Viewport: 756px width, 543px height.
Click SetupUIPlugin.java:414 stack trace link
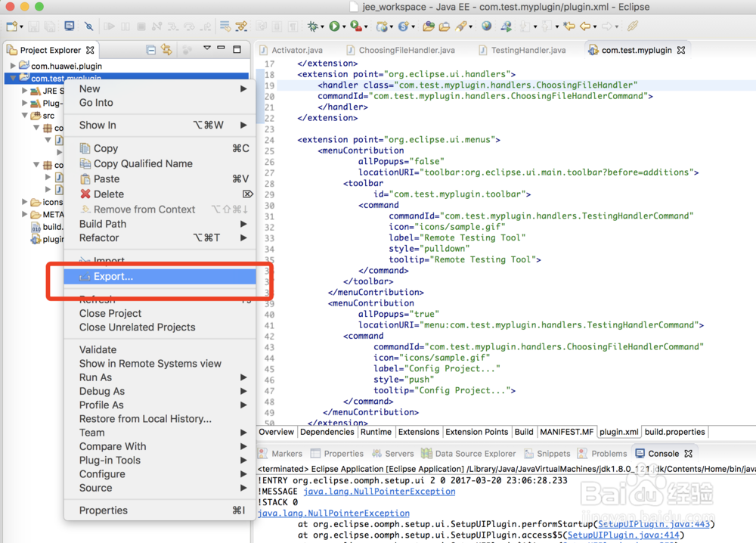(624, 535)
